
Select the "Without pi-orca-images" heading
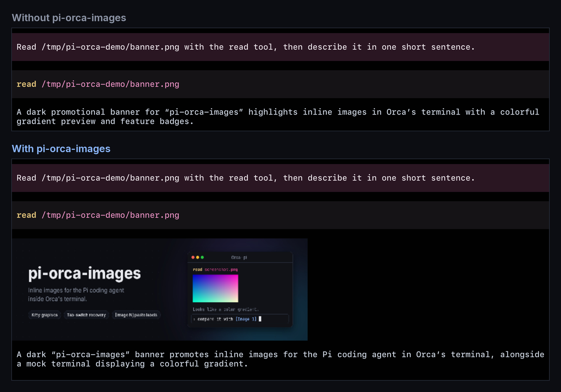(69, 18)
